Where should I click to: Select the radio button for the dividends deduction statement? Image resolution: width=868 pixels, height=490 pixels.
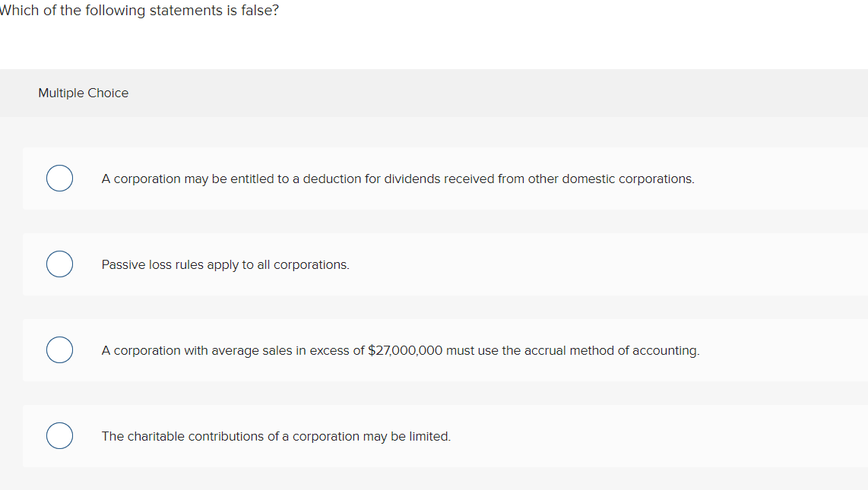59,178
